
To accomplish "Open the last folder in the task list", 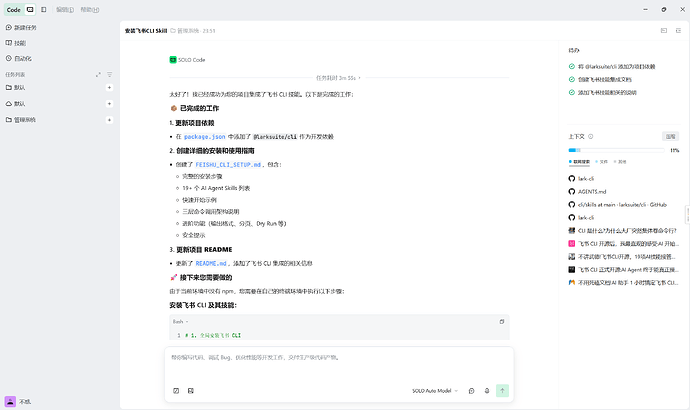I will click(x=21, y=120).
